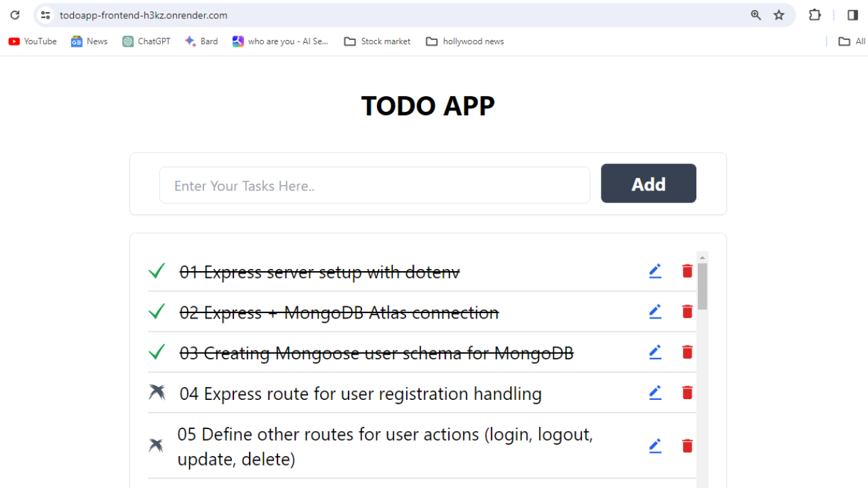
Task: Uncheck the completed 02 MongoDB Atlas task
Action: tap(157, 312)
